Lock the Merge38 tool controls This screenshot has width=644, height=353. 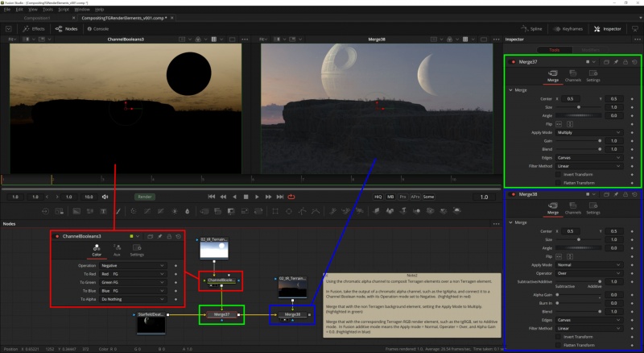[625, 194]
